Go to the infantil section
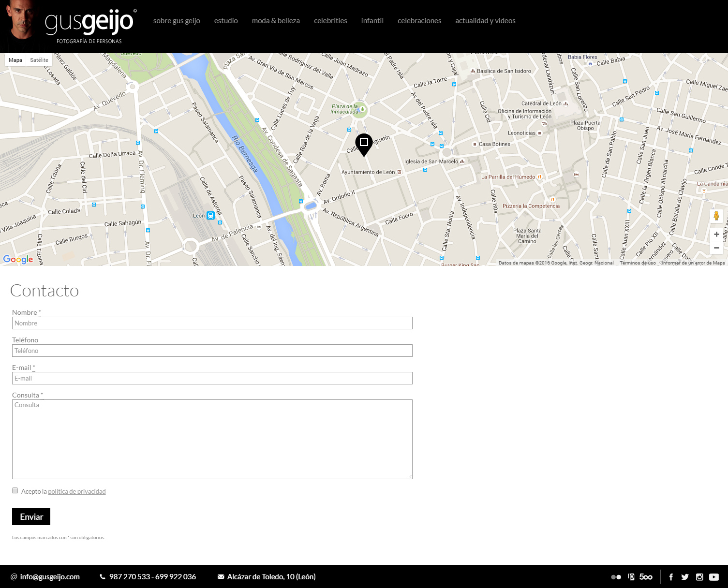Image resolution: width=728 pixels, height=588 pixels. 372,21
